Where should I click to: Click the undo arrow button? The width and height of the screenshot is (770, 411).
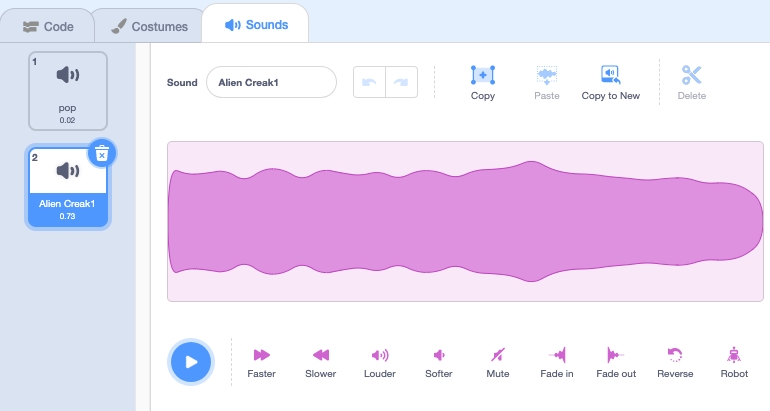pyautogui.click(x=369, y=82)
